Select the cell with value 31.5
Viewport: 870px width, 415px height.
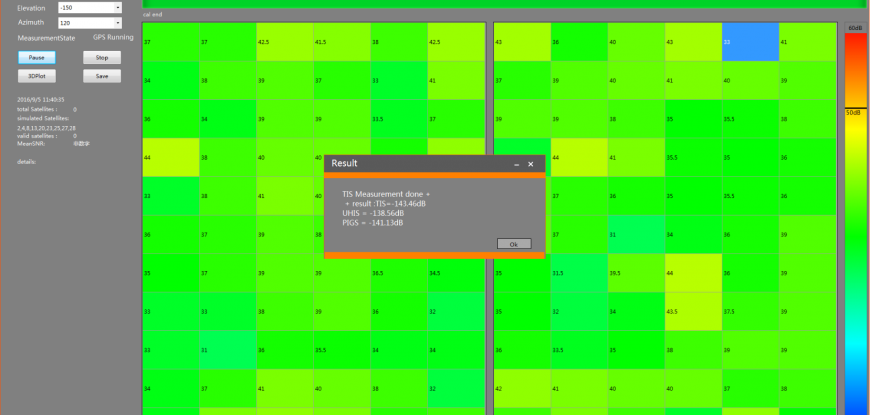(579, 273)
